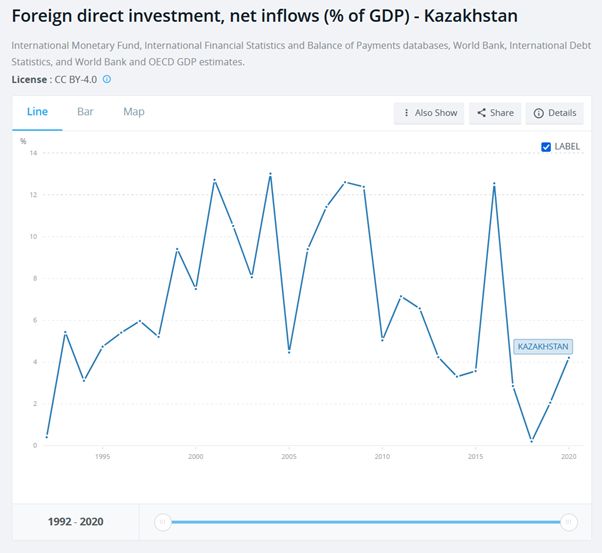Click the left handle of year range slider
Viewport: 602px width, 553px height.
click(163, 521)
